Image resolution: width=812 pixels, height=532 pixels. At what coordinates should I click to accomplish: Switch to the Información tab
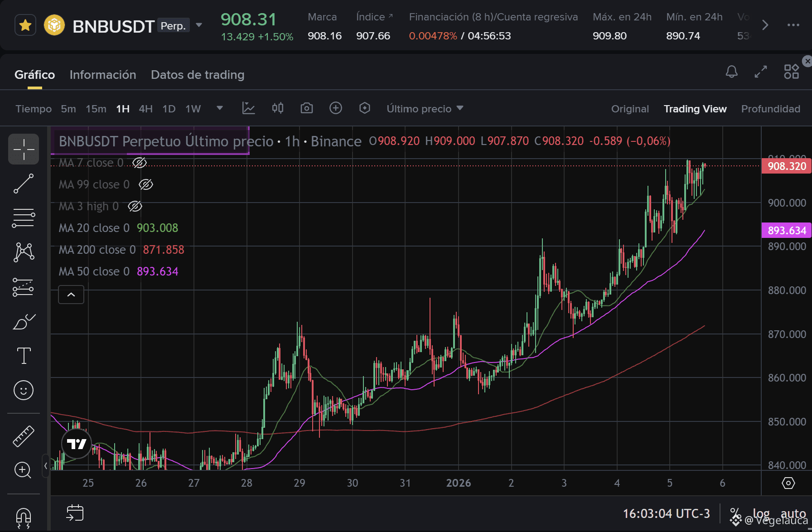coord(103,75)
